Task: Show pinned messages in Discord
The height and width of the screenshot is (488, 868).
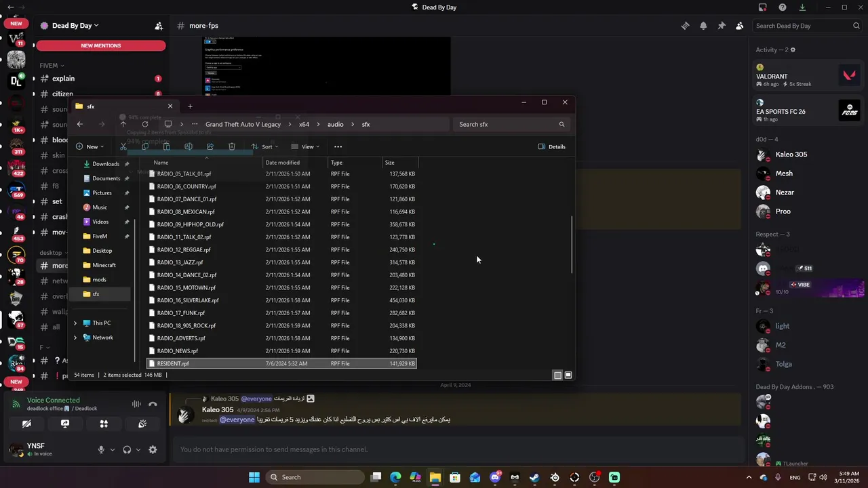Action: 722,26
